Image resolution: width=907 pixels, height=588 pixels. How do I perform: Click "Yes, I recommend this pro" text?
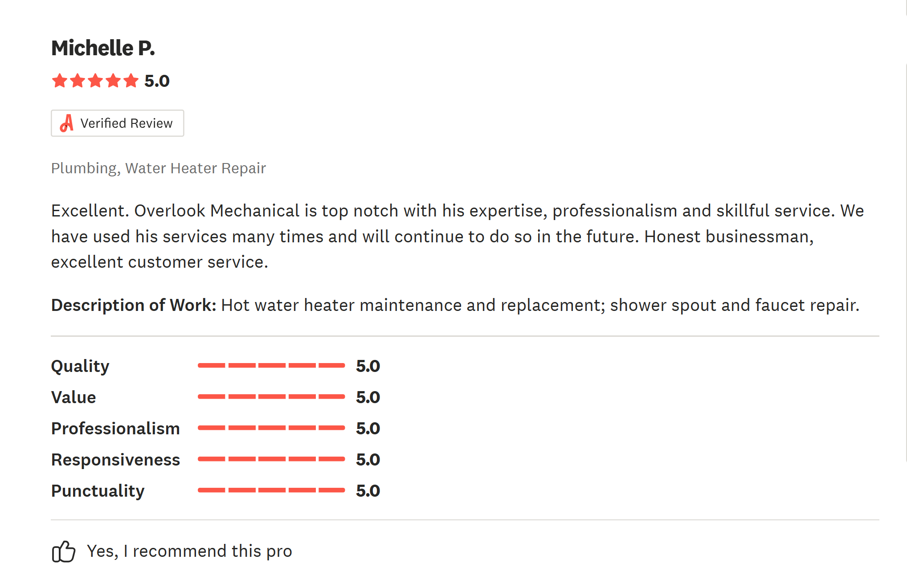coord(189,551)
